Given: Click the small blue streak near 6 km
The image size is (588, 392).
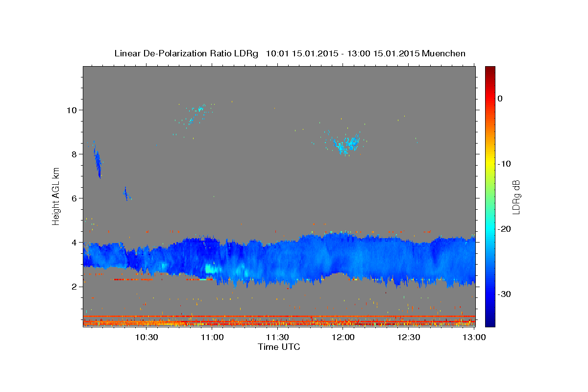Looking at the screenshot, I should pyautogui.click(x=126, y=194).
